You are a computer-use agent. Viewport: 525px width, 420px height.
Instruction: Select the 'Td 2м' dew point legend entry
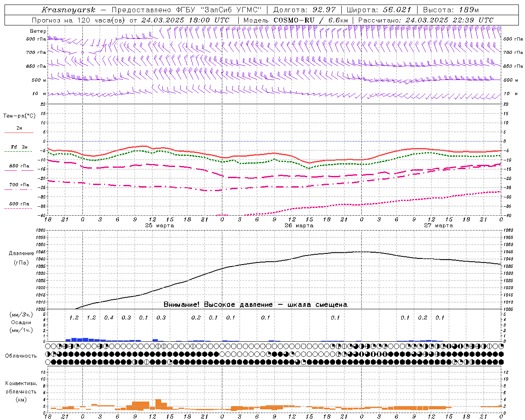[x=19, y=147]
